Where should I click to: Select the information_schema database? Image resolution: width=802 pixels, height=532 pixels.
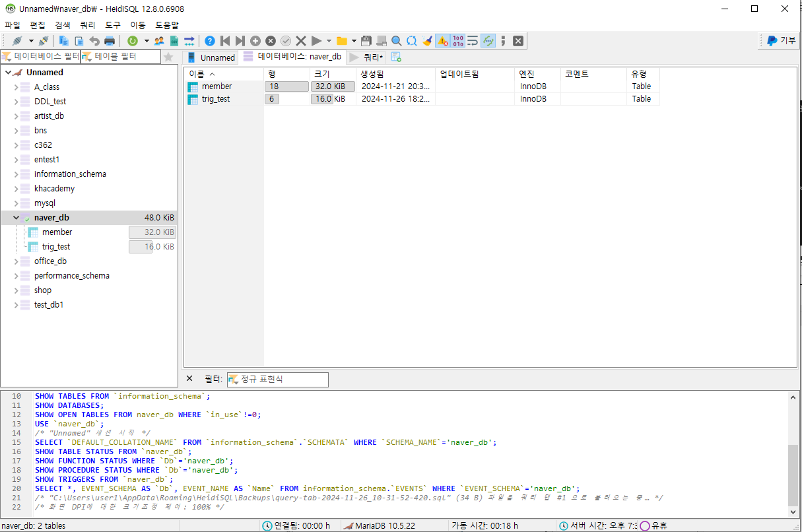coord(70,174)
